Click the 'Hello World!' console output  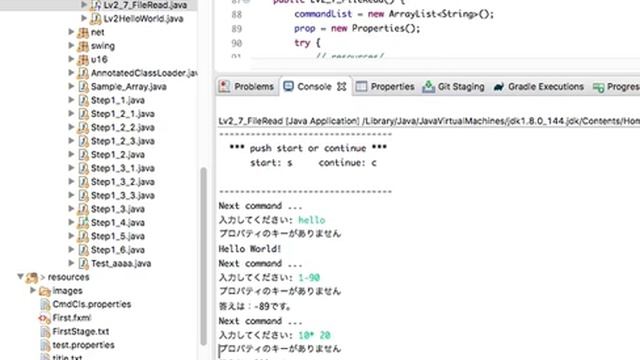pyautogui.click(x=249, y=249)
